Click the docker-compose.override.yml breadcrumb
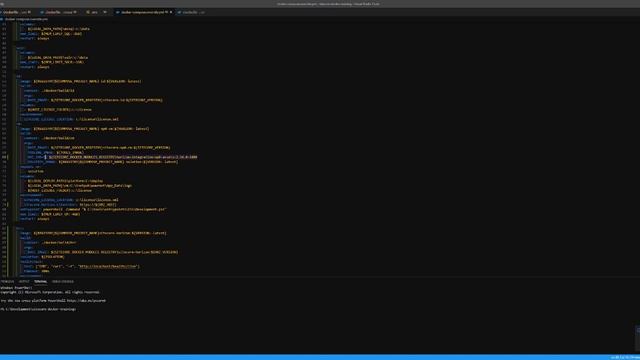The height and width of the screenshot is (360, 640). coord(26,19)
